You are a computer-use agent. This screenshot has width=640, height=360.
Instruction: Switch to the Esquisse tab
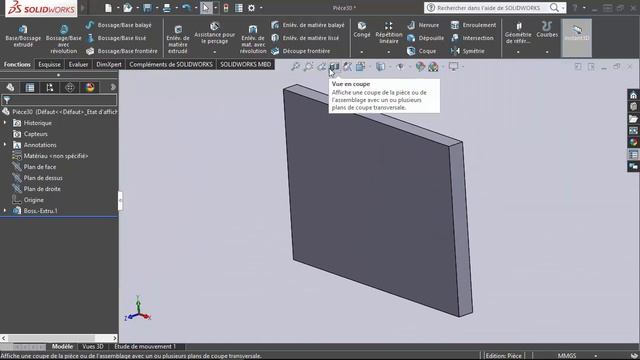49,64
